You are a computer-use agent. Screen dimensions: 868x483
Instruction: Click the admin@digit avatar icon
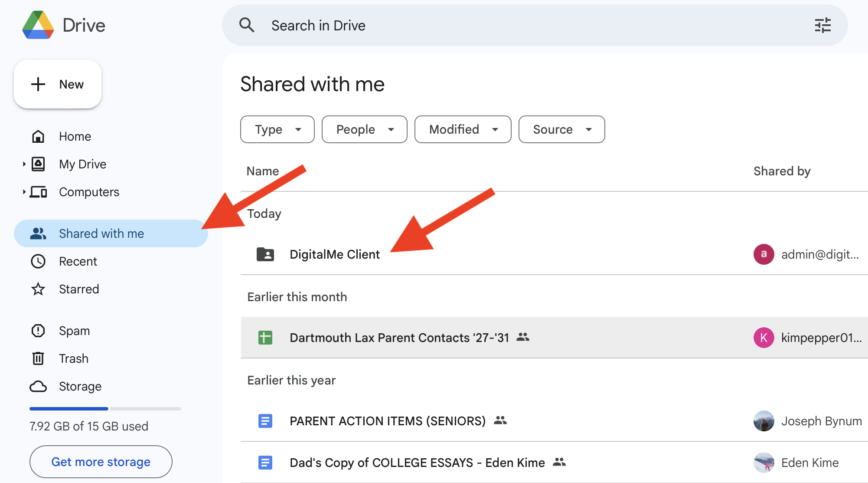click(764, 254)
